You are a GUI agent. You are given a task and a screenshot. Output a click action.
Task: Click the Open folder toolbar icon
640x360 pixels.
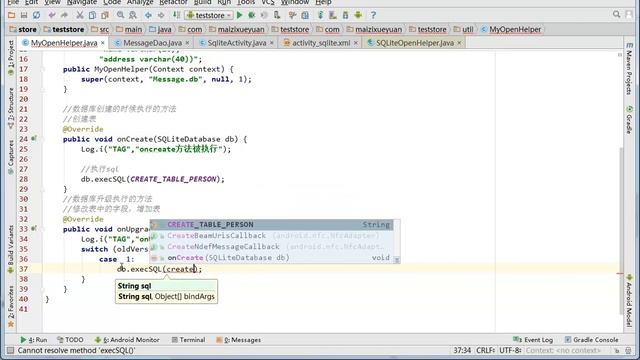[11, 16]
